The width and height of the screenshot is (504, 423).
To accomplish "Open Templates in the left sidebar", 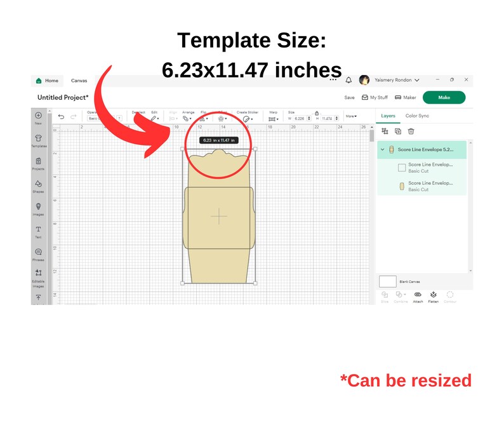I will click(x=39, y=140).
